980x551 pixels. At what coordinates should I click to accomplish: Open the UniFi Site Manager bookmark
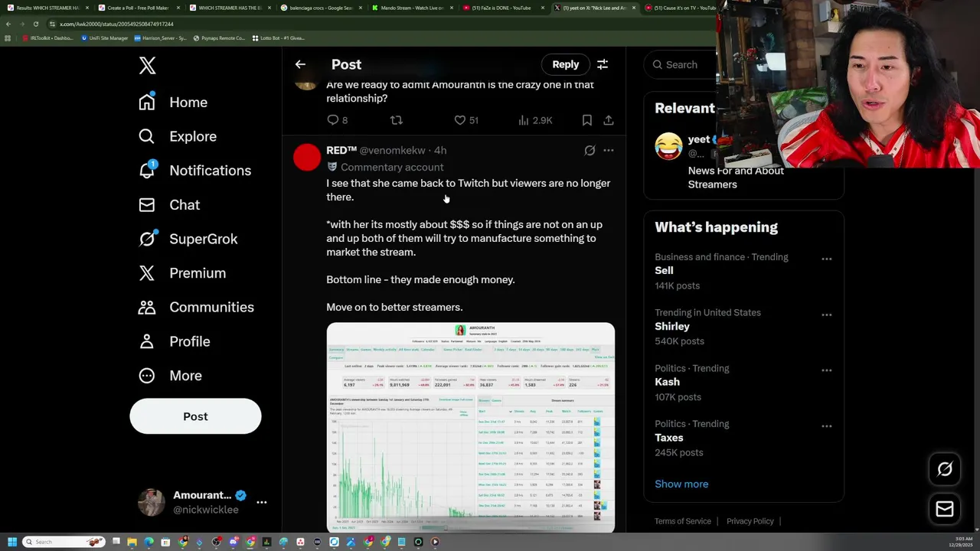click(104, 37)
